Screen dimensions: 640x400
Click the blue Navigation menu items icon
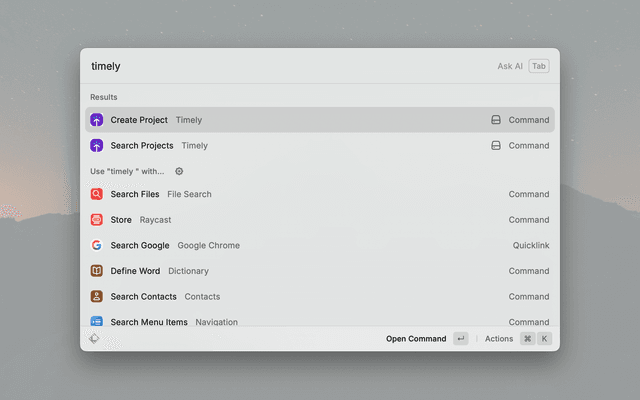[97, 321]
